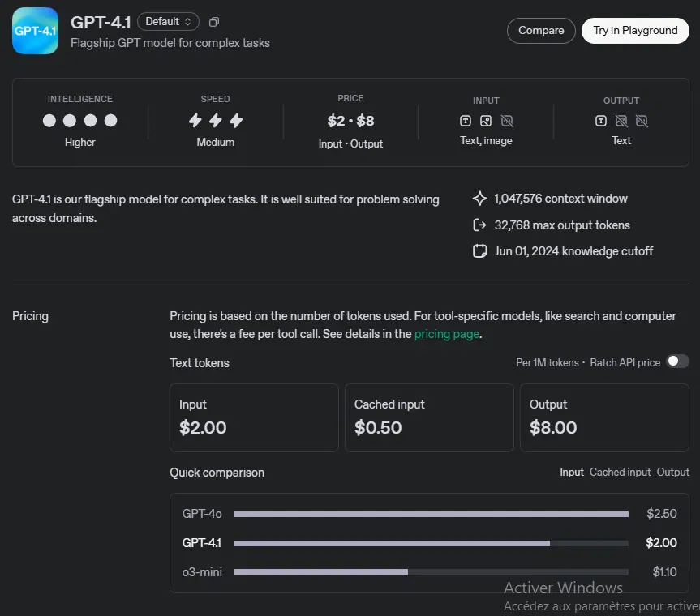Select the Output comparison tab
Screen dimensions: 700x616
pos(672,473)
